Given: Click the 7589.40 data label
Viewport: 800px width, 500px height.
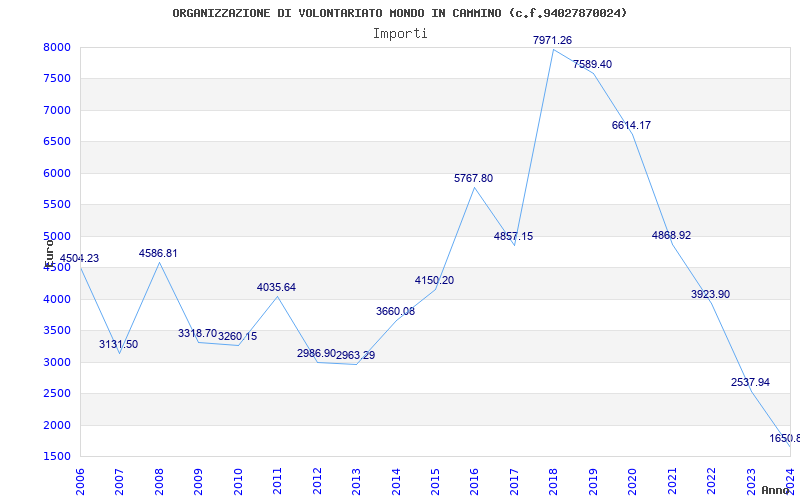Looking at the screenshot, I should (592, 64).
